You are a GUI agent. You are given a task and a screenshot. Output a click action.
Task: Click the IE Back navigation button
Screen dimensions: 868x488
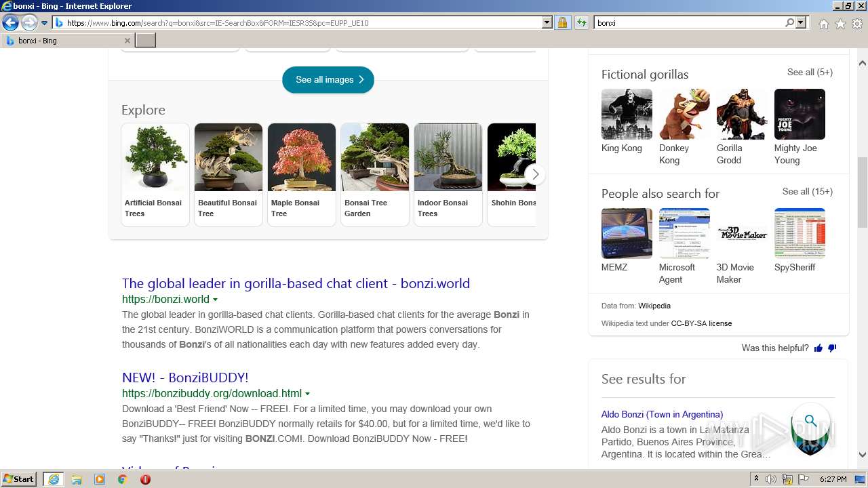pyautogui.click(x=10, y=23)
